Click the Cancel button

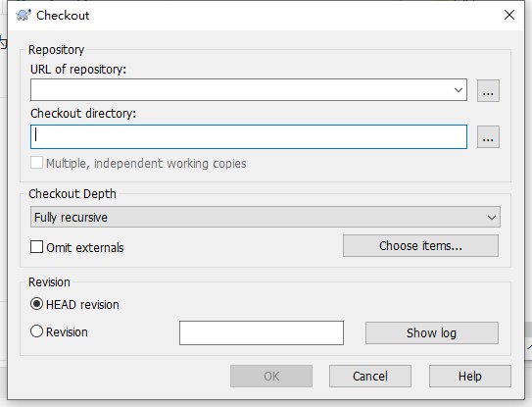tap(370, 376)
